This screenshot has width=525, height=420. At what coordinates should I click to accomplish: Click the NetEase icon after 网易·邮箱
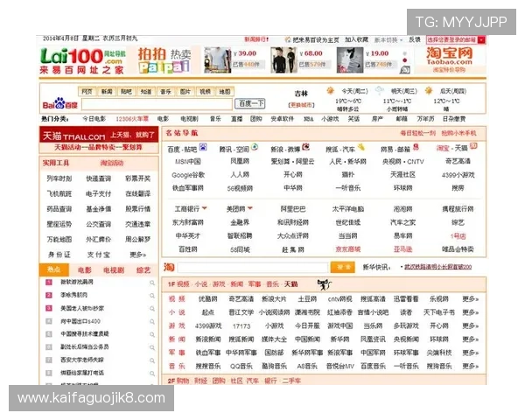pos(416,147)
